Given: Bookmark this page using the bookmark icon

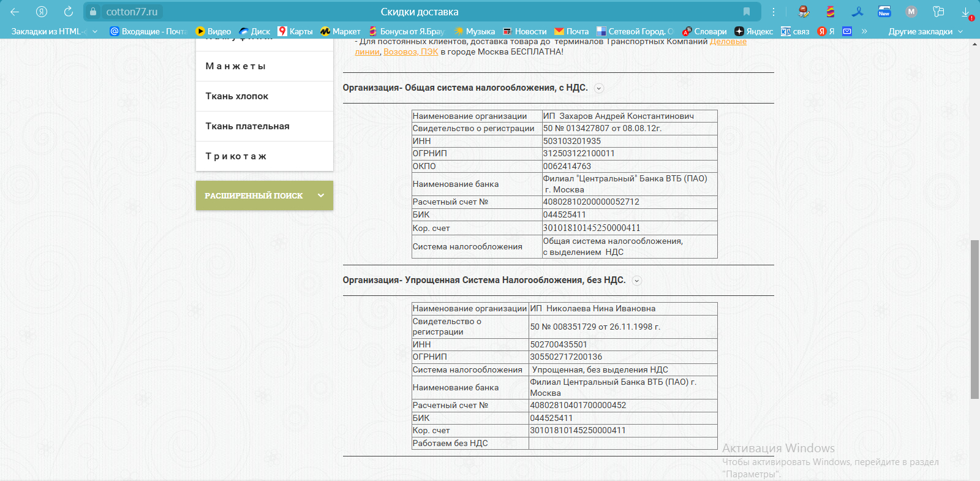Looking at the screenshot, I should pyautogui.click(x=746, y=12).
